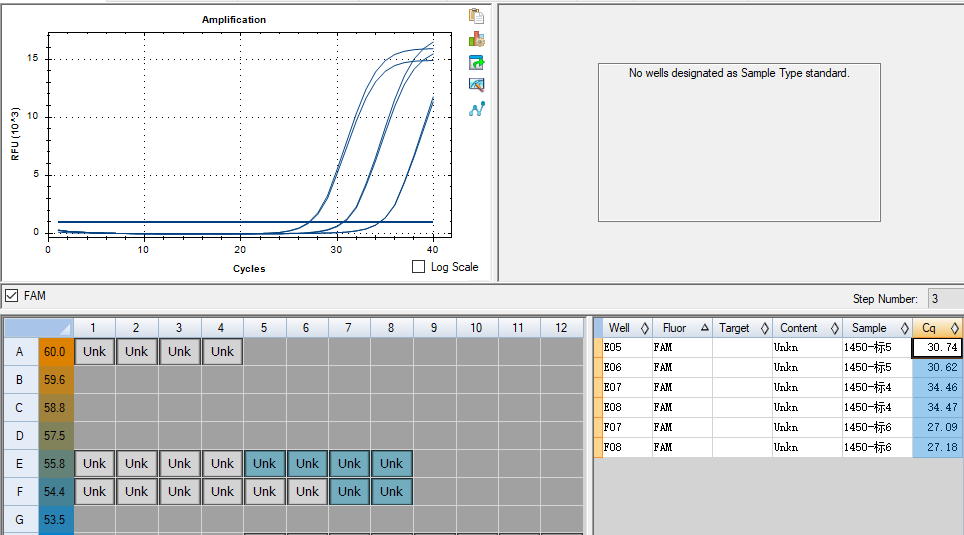
Task: Select well F1 Unk in plate
Action: (x=95, y=491)
